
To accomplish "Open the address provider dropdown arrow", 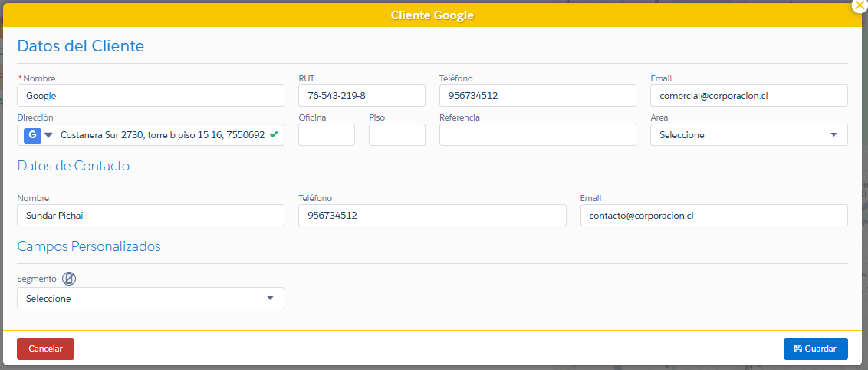I will pyautogui.click(x=48, y=135).
